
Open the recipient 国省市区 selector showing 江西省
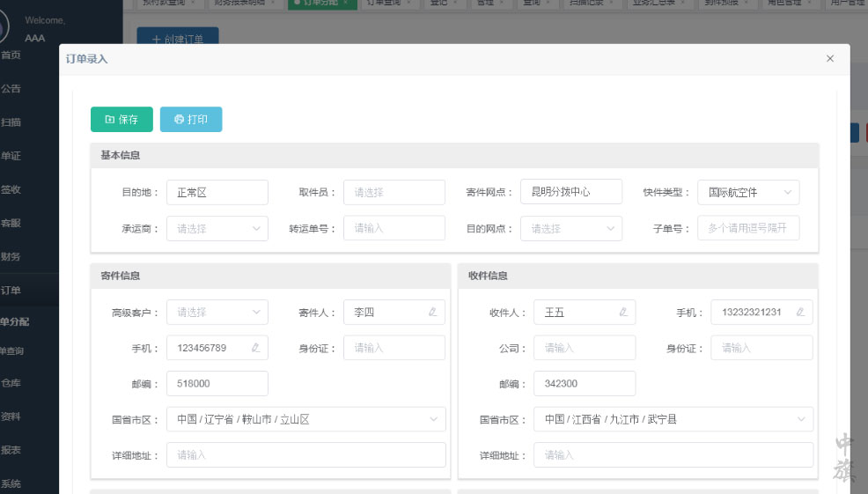[673, 419]
